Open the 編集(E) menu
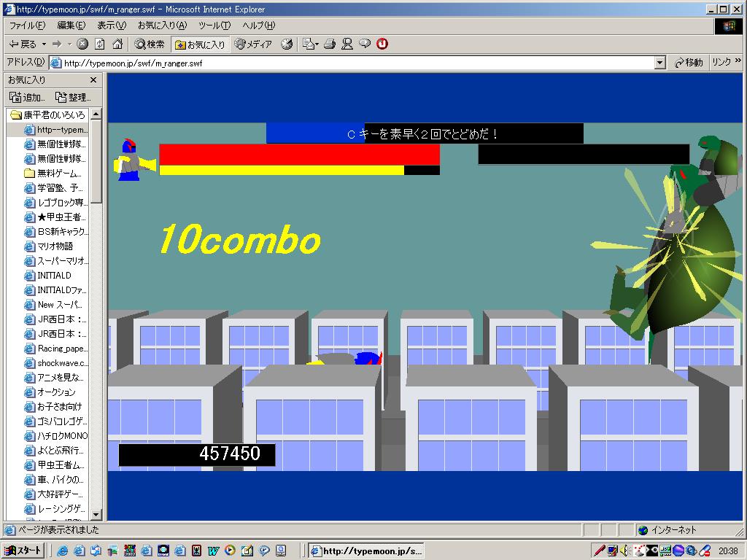Image resolution: width=747 pixels, height=560 pixels. (71, 26)
